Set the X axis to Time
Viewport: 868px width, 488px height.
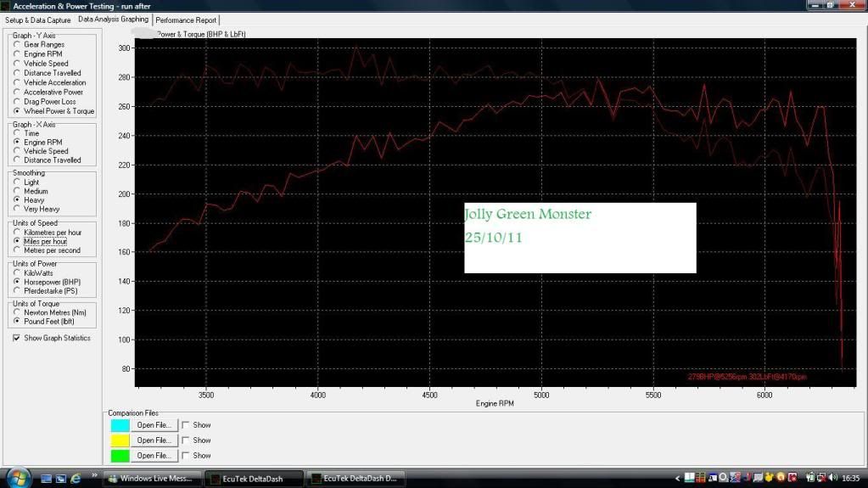click(17, 133)
